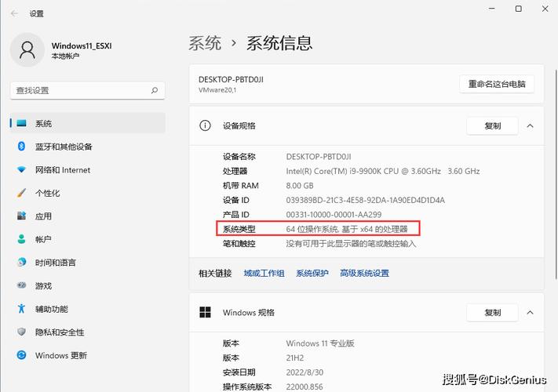This screenshot has width=558, height=392.
Task: Select 个性化 in the sidebar
Action: tap(88, 193)
